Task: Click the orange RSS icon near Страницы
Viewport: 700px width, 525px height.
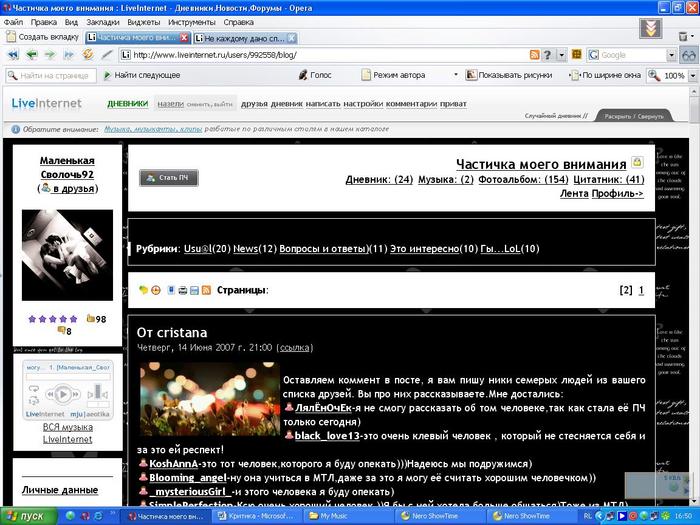Action: tap(206, 290)
